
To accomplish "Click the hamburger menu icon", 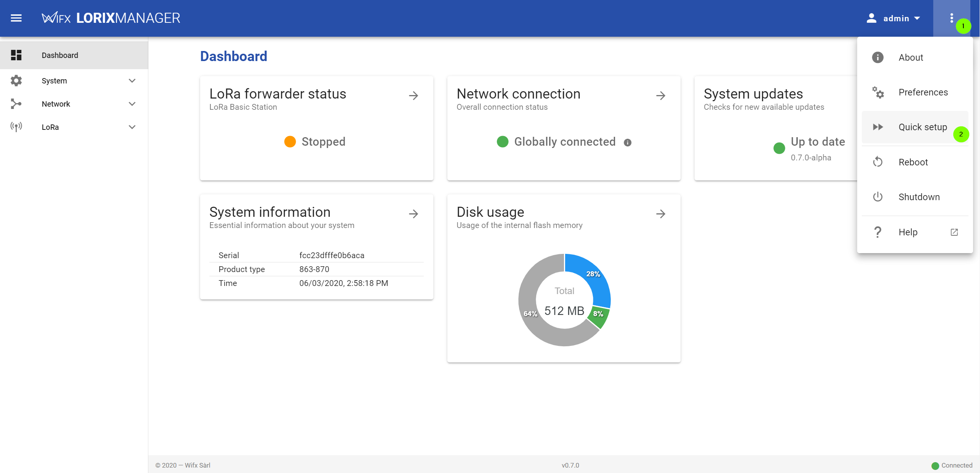I will click(16, 18).
